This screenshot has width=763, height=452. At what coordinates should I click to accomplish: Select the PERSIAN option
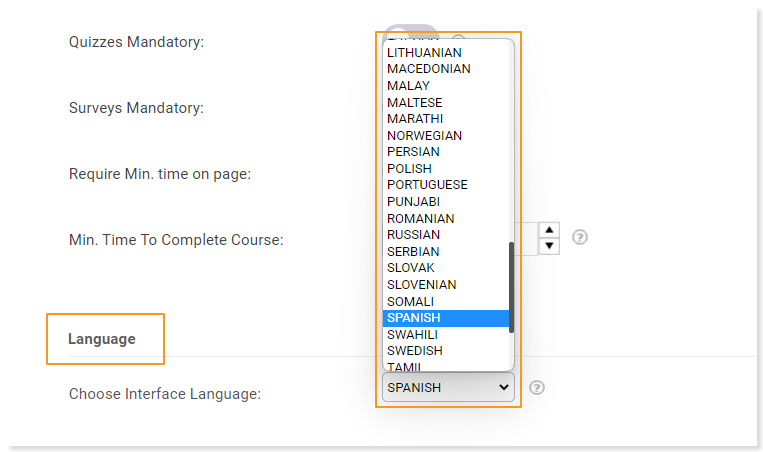[x=446, y=152]
